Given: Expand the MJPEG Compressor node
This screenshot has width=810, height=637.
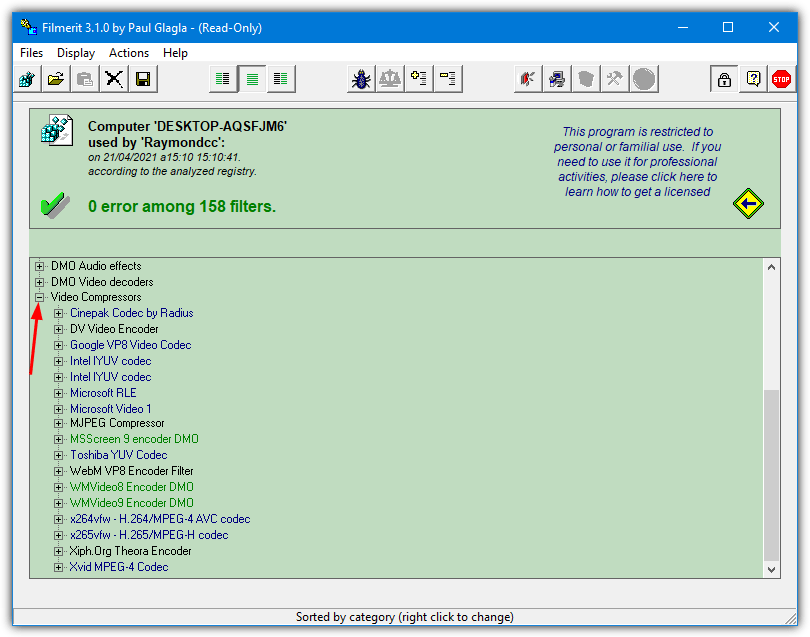Looking at the screenshot, I should [58, 423].
